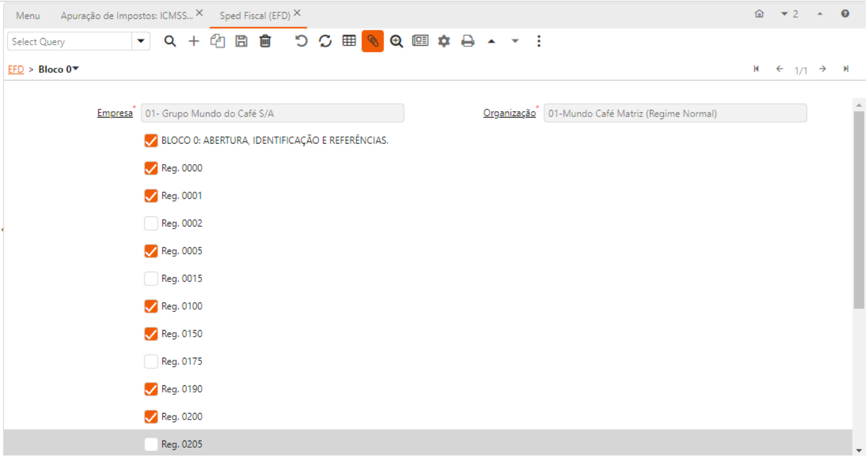This screenshot has height=456, width=868.
Task: Open the gear process settings icon
Action: point(444,41)
